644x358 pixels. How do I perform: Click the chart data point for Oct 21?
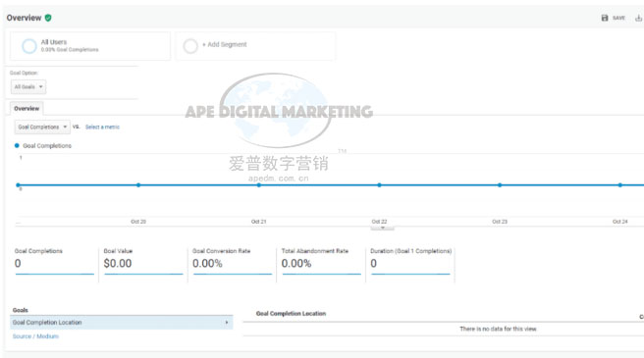259,185
